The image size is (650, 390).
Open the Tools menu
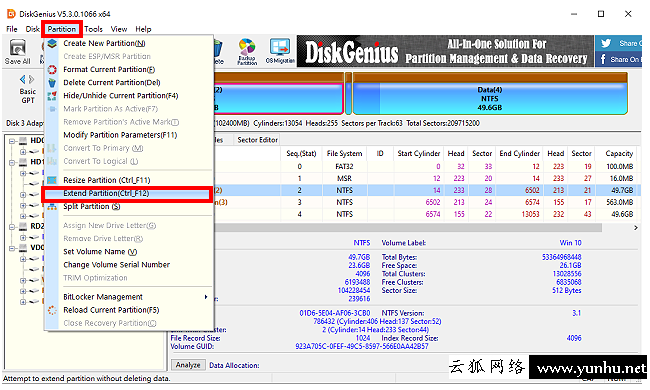tap(93, 29)
